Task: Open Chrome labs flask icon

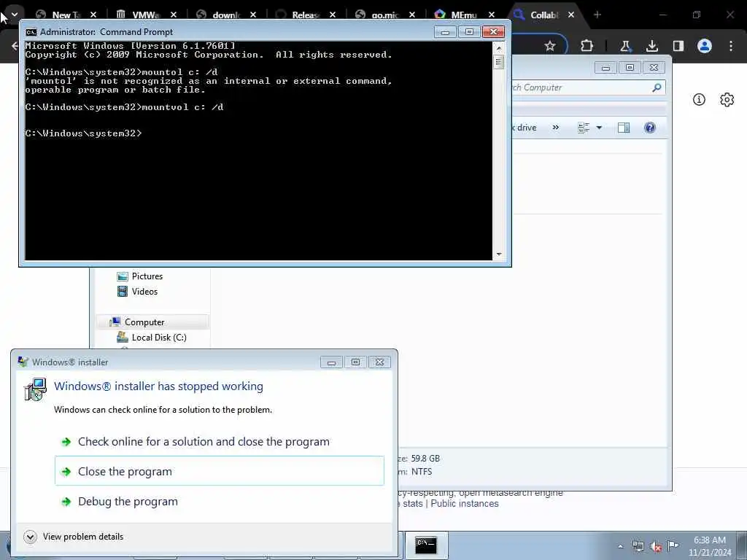Action: tap(625, 46)
